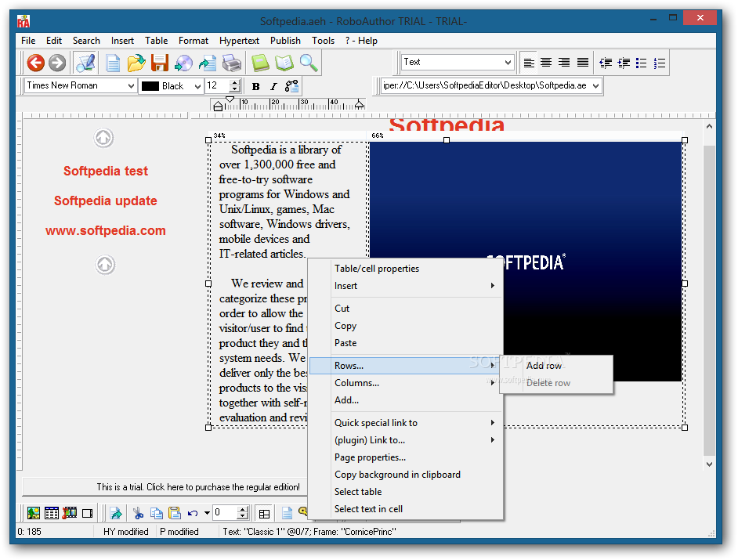Click the trial purchase message bar
The image size is (738, 560).
pos(165,487)
